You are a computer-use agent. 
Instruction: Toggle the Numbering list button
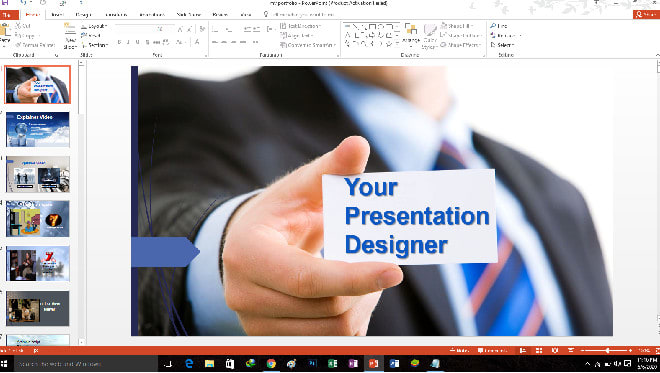coord(230,29)
